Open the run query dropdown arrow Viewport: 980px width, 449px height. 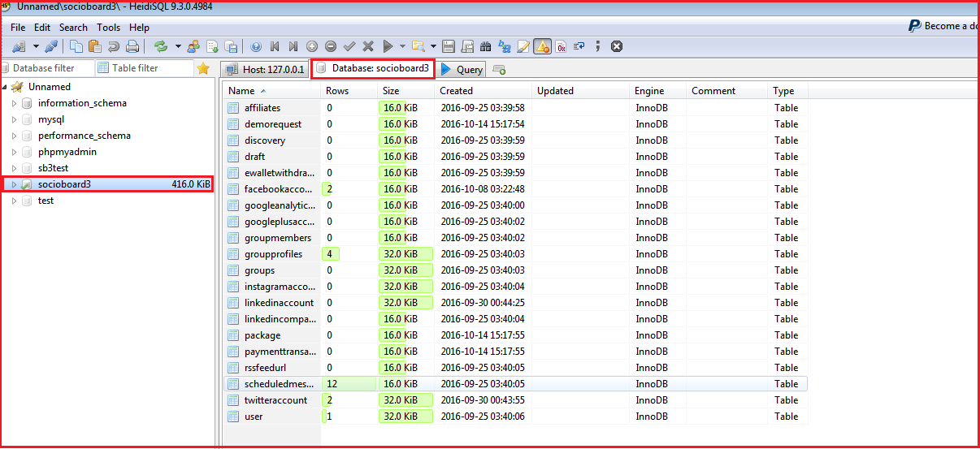point(402,46)
